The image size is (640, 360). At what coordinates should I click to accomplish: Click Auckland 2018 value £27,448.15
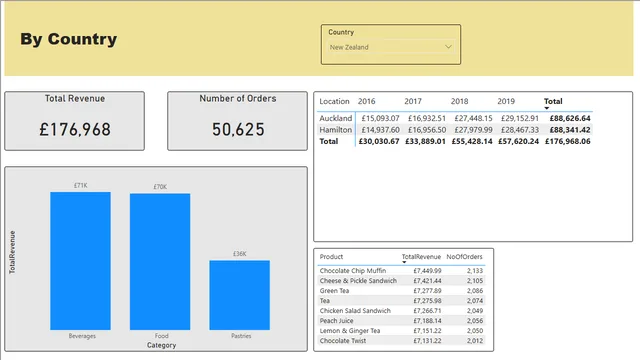tap(473, 118)
